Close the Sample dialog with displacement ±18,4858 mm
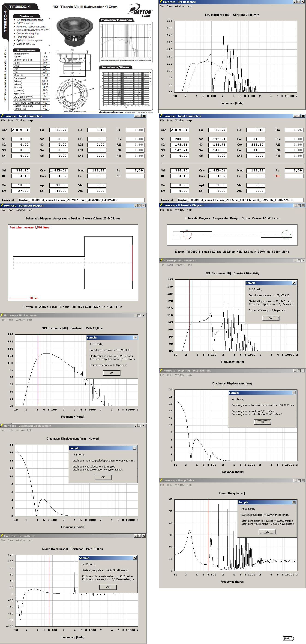Screen dimensions: 306x644 click(294, 393)
